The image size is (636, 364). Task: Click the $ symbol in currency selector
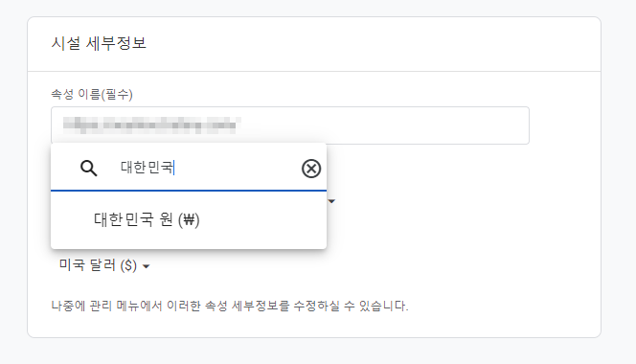[129, 265]
